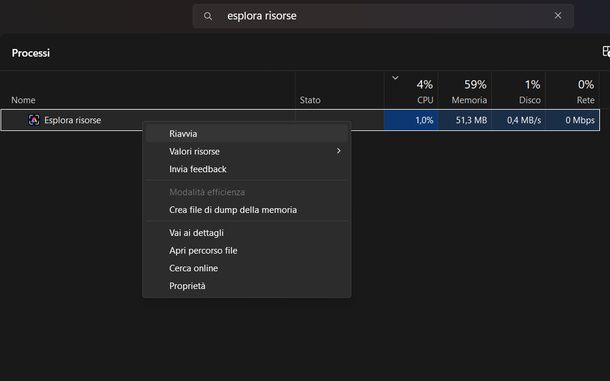The image size is (610, 381).
Task: Choose Riavvia from the context menu
Action: click(x=247, y=133)
